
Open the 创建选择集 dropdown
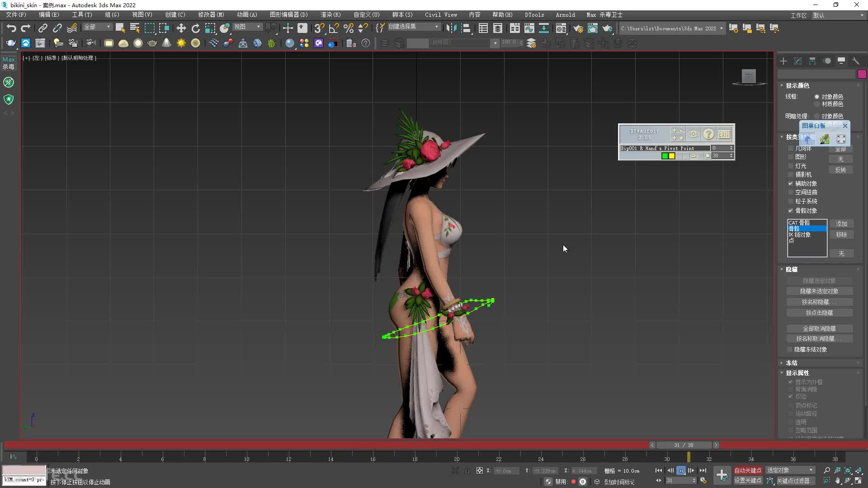[x=414, y=27]
